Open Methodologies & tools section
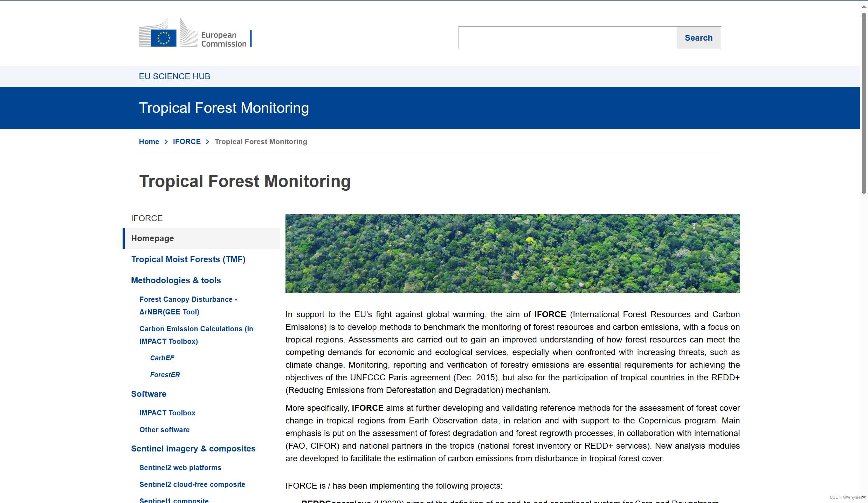This screenshot has height=503, width=868. point(176,280)
